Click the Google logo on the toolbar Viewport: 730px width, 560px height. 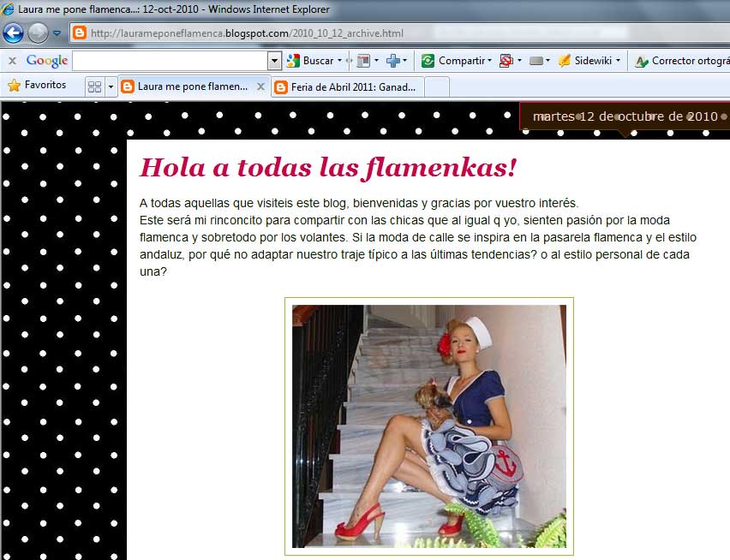point(47,61)
